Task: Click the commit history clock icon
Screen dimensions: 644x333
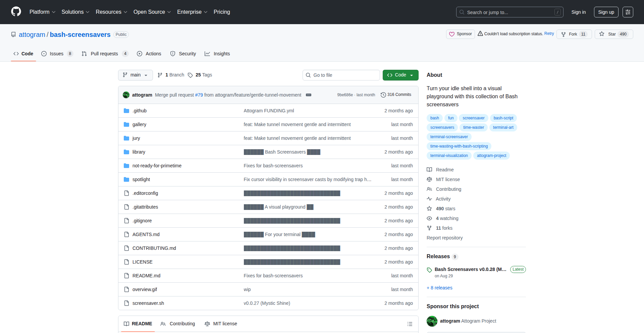Action: point(383,95)
